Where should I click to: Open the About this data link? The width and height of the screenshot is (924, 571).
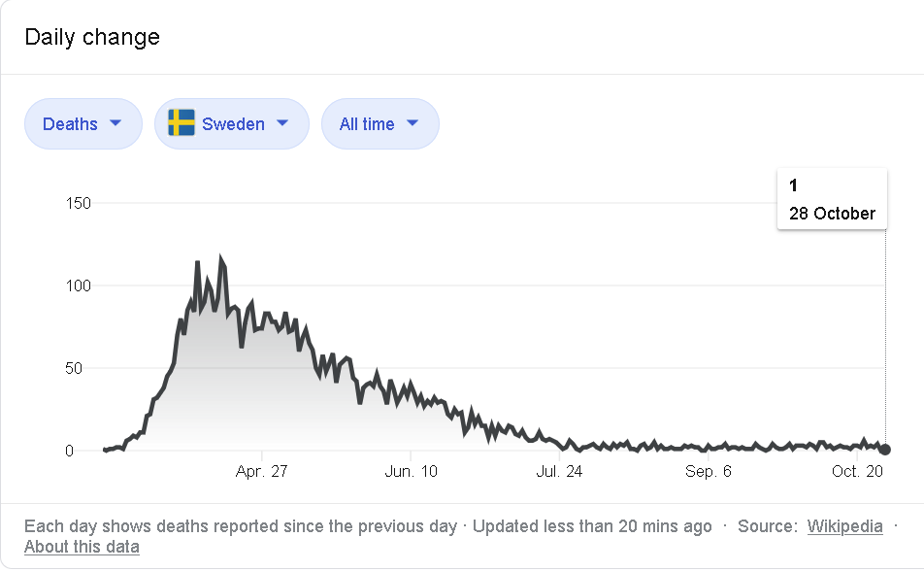82,547
